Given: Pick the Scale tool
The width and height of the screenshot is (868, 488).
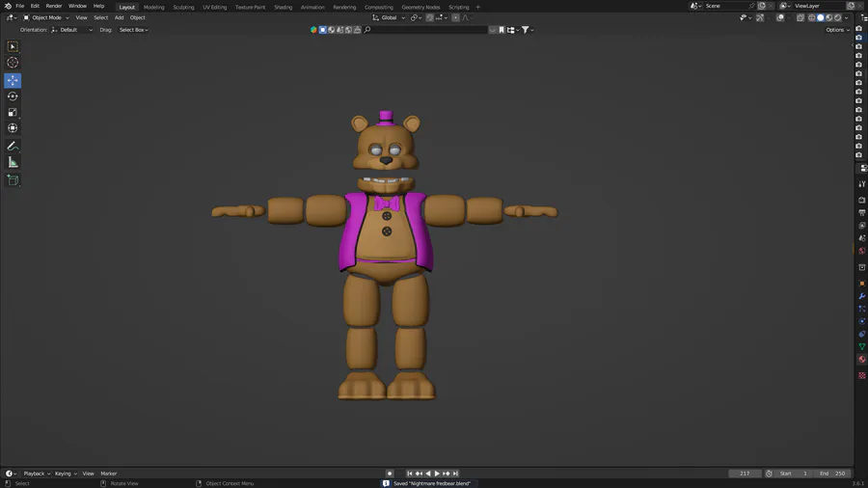Looking at the screenshot, I should (13, 112).
